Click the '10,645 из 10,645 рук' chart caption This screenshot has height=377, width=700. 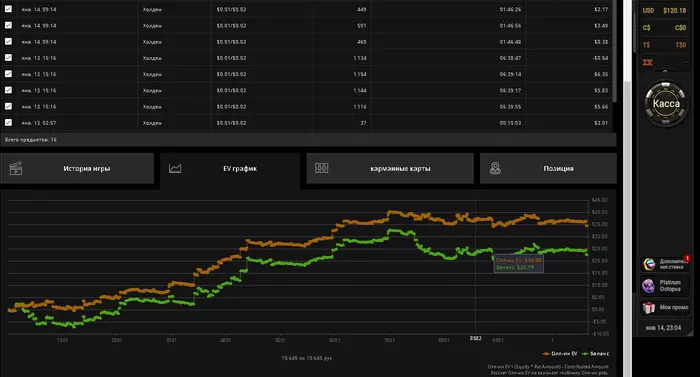[x=307, y=358]
